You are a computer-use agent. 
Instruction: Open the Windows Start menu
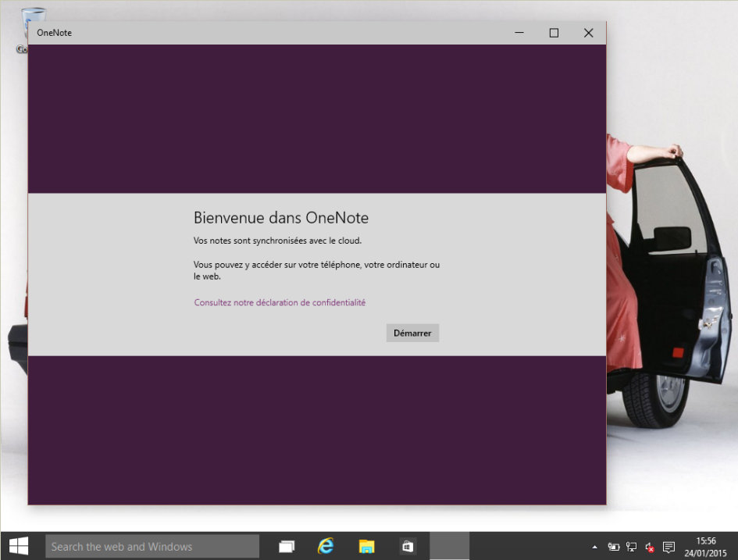point(19,546)
